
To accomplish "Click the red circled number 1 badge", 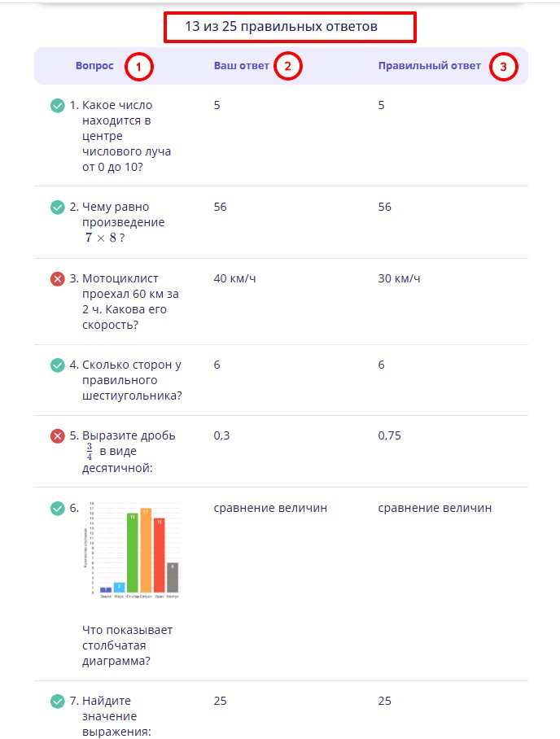I will [x=139, y=66].
